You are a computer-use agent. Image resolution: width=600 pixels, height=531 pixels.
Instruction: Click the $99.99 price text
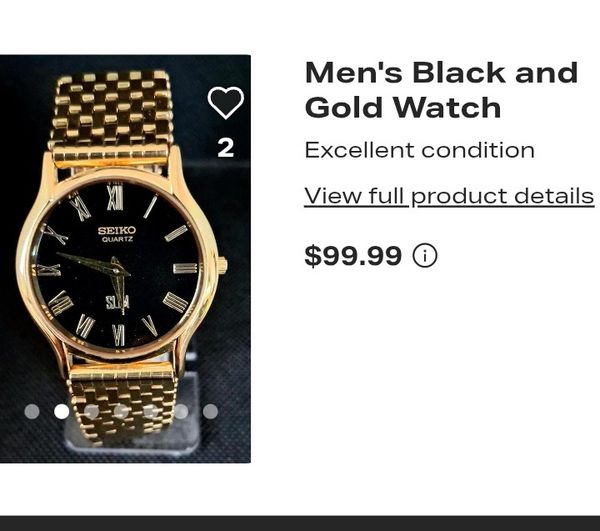click(353, 256)
